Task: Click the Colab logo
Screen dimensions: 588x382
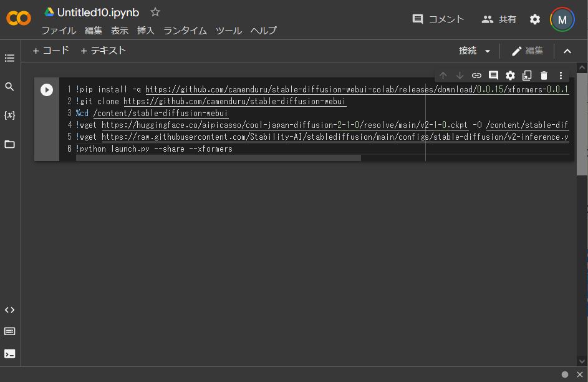Action: [x=18, y=18]
